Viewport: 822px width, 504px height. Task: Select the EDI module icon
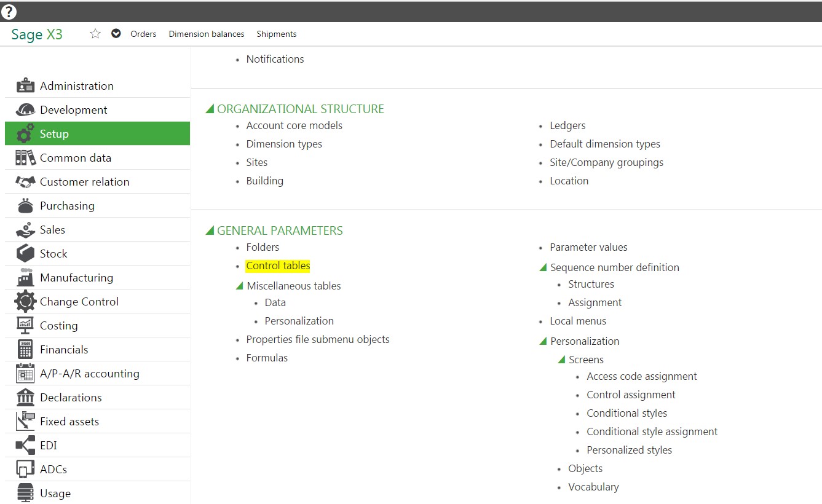coord(25,445)
